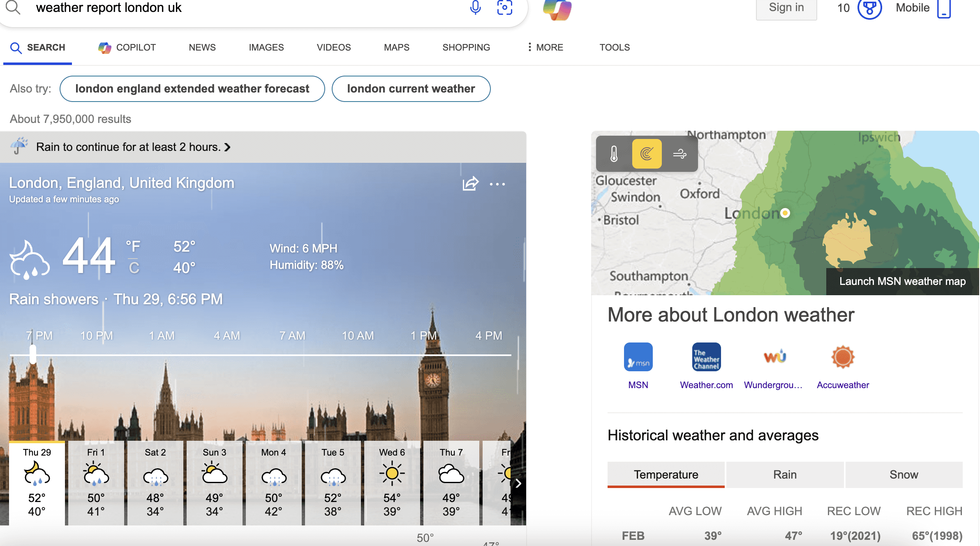Click the microphone voice search icon
Screen dimensions: 980x546
pyautogui.click(x=475, y=8)
